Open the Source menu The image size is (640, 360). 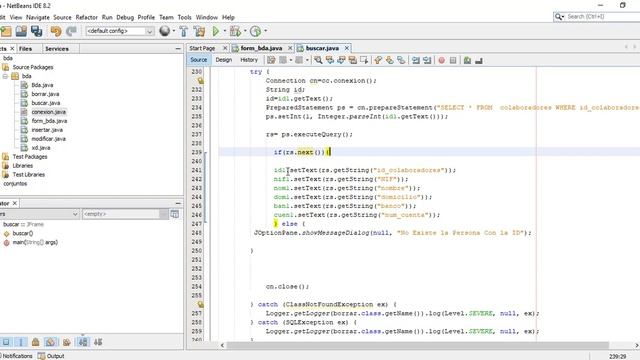(x=62, y=17)
